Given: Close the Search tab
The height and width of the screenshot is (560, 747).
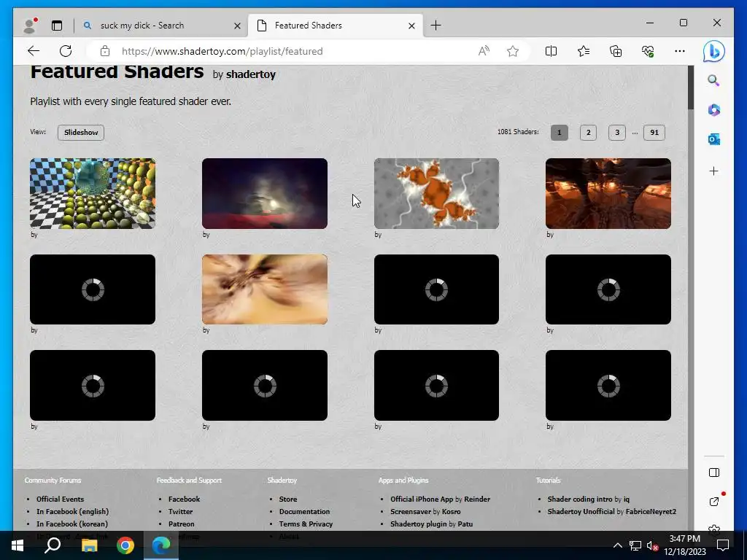Looking at the screenshot, I should point(237,26).
